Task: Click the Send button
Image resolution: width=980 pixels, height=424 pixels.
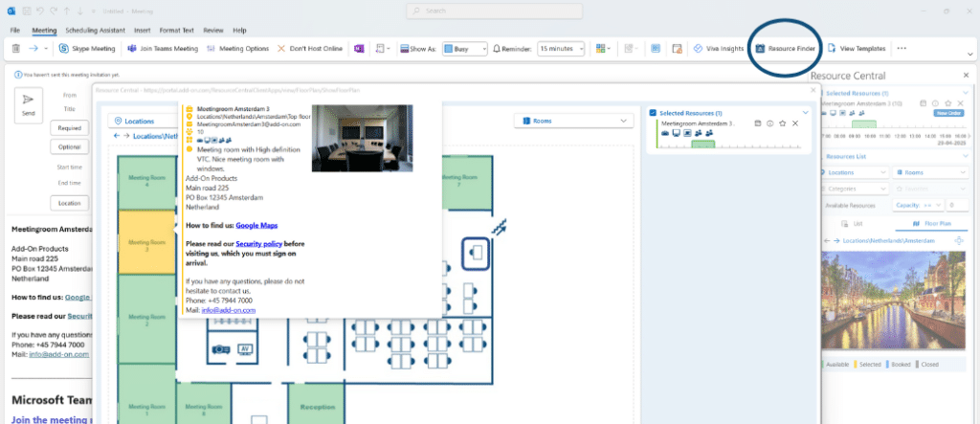Action: pyautogui.click(x=28, y=102)
